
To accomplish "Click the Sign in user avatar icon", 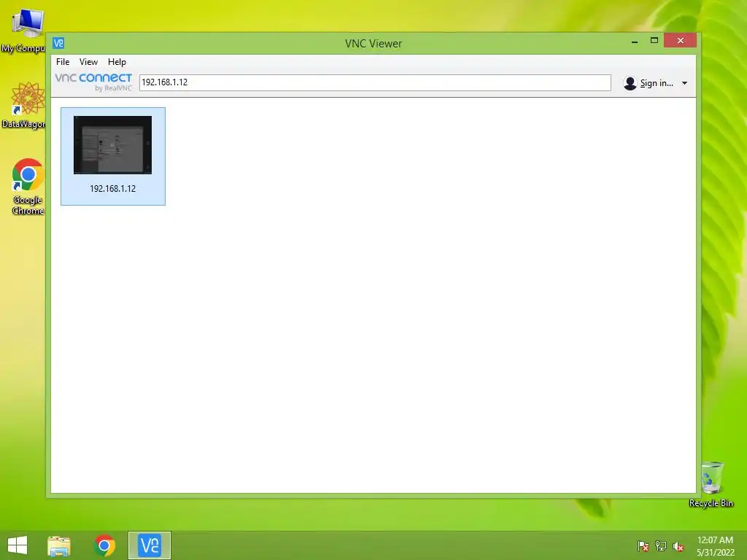I will coord(630,83).
